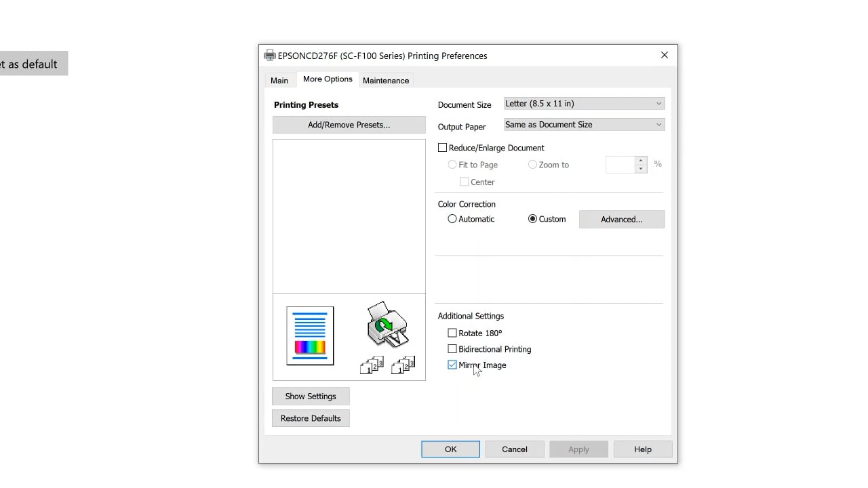Confirm with the OK button
Image resolution: width=868 pixels, height=488 pixels.
(x=451, y=449)
